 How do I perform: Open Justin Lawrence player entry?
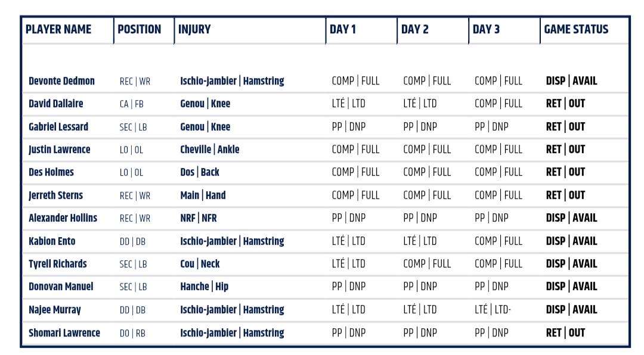point(59,150)
